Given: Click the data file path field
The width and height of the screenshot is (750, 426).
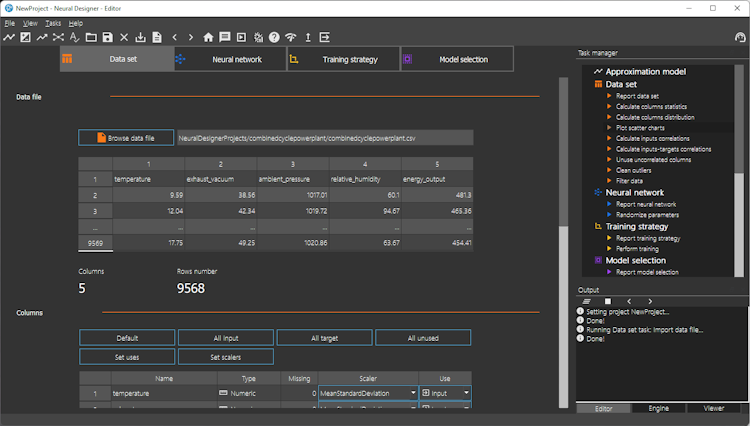Looking at the screenshot, I should pos(325,138).
